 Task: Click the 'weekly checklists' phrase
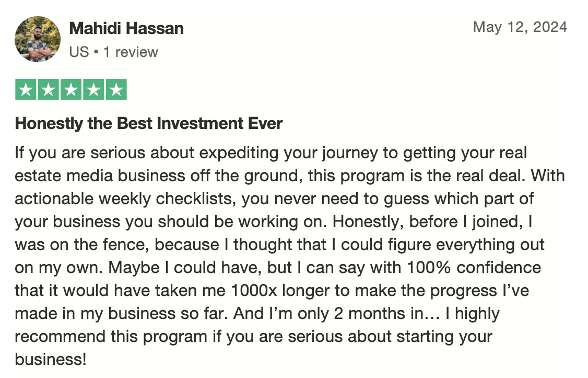point(167,199)
